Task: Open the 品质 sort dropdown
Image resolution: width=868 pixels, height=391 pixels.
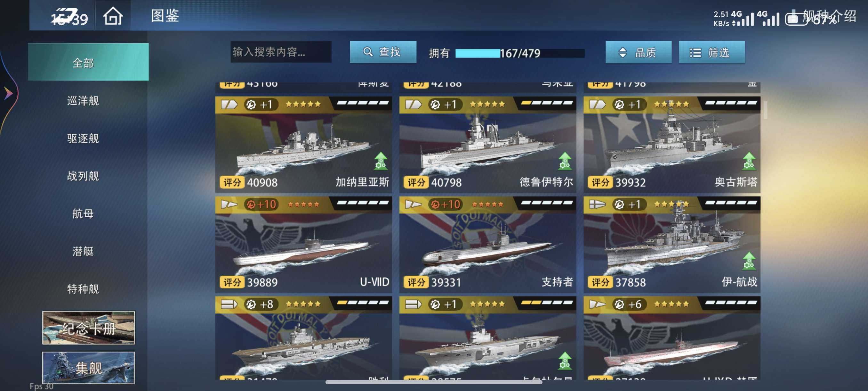Action: click(x=638, y=52)
